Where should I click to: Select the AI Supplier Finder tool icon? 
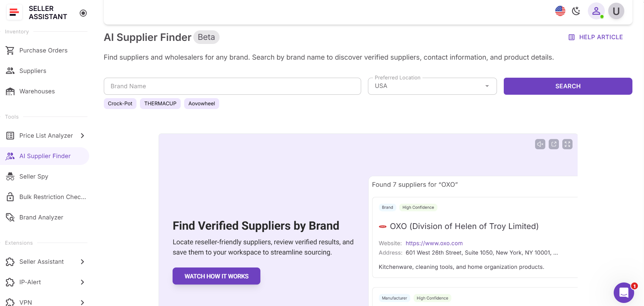click(10, 156)
